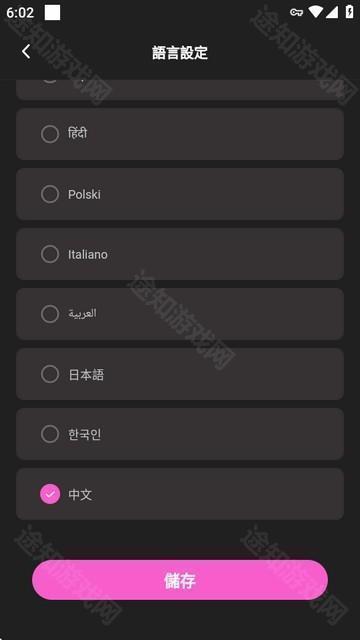The image size is (360, 640).
Task: Select the Italiano radio button
Action: [x=50, y=254]
